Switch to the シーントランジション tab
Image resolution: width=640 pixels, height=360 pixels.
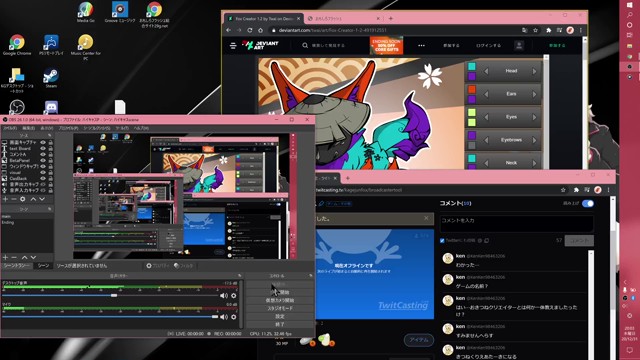[17, 266]
